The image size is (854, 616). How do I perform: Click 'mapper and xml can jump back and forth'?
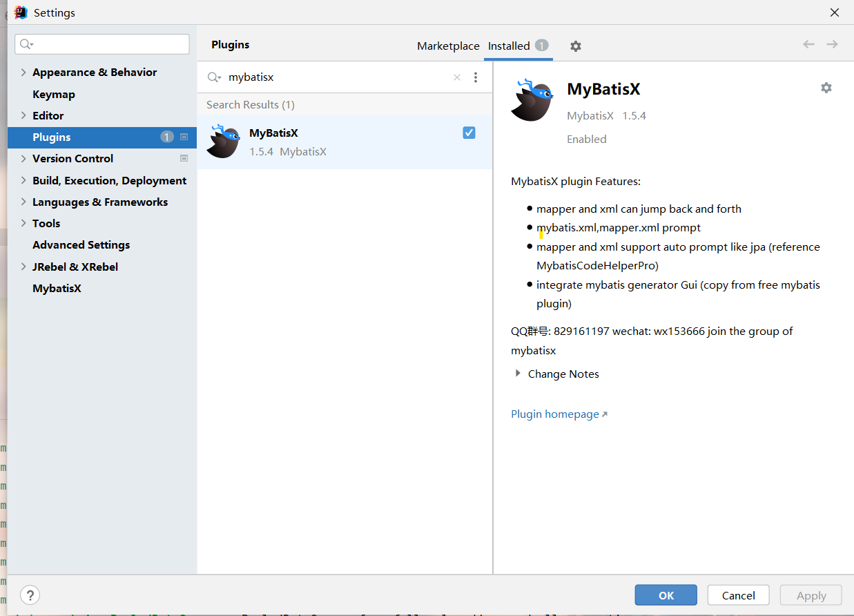[x=639, y=209]
